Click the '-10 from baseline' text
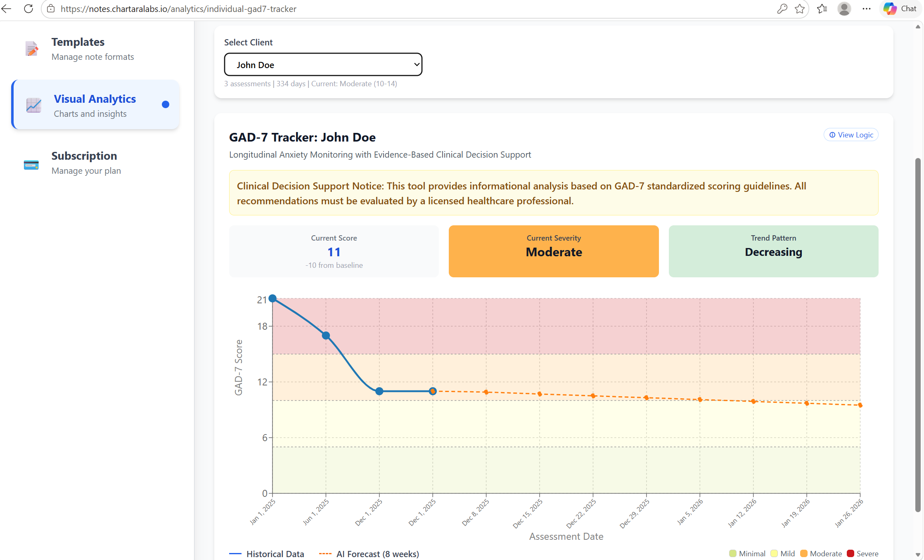Screen dimensions: 924x560 (334, 265)
